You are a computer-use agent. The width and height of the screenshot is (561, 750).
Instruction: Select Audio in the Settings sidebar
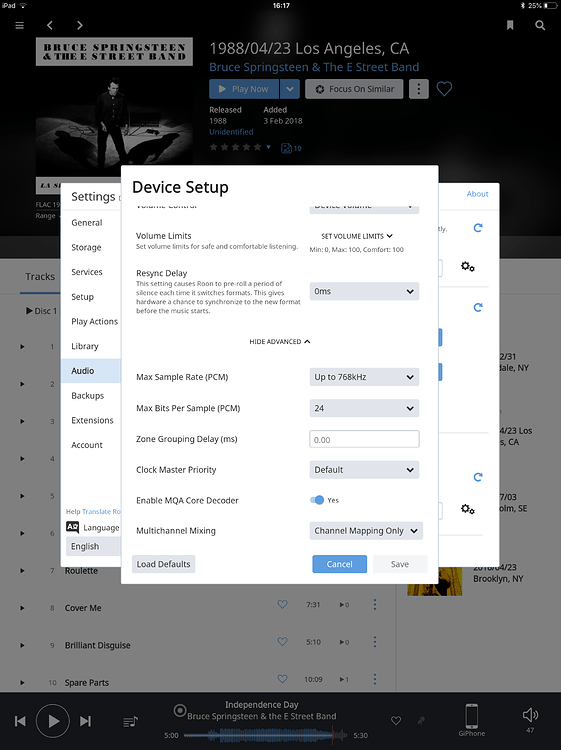[91, 371]
